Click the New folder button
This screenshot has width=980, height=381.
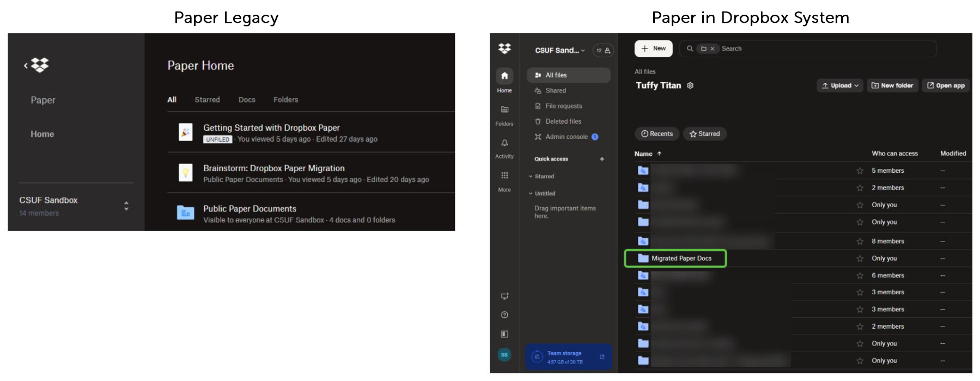pyautogui.click(x=892, y=86)
